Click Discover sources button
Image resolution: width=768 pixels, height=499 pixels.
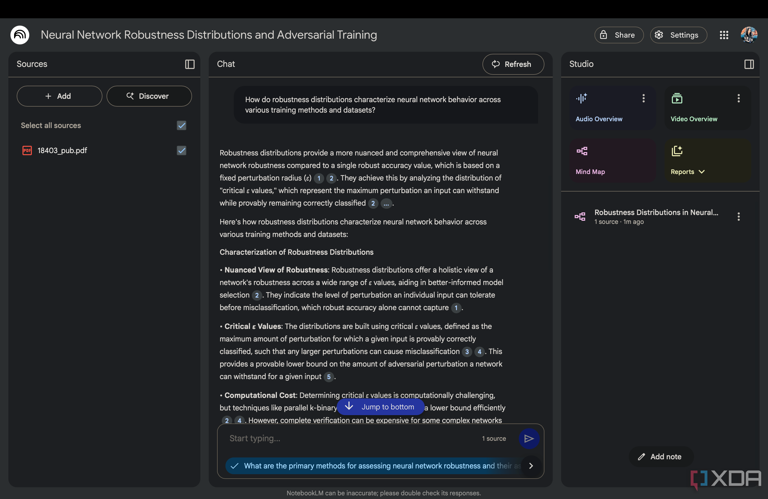click(149, 96)
